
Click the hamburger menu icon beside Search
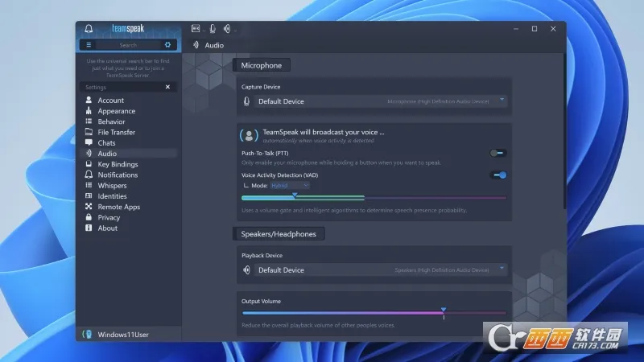pyautogui.click(x=89, y=45)
